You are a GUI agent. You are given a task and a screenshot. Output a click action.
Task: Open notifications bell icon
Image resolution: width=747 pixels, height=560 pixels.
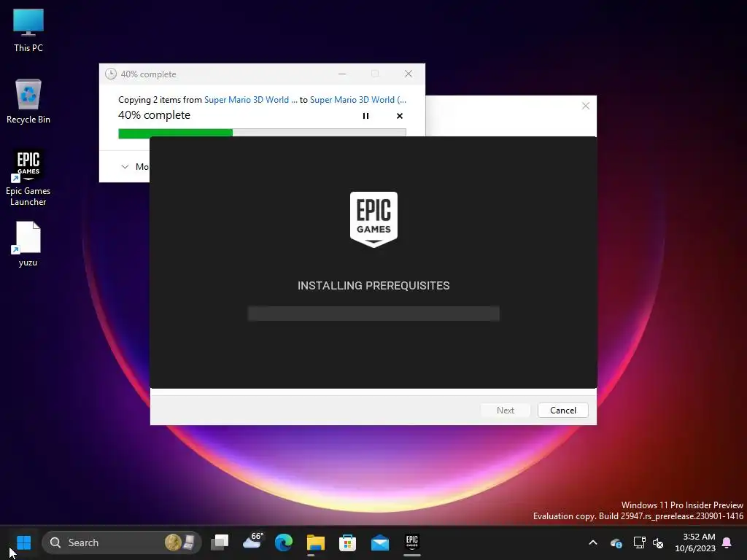pos(727,542)
